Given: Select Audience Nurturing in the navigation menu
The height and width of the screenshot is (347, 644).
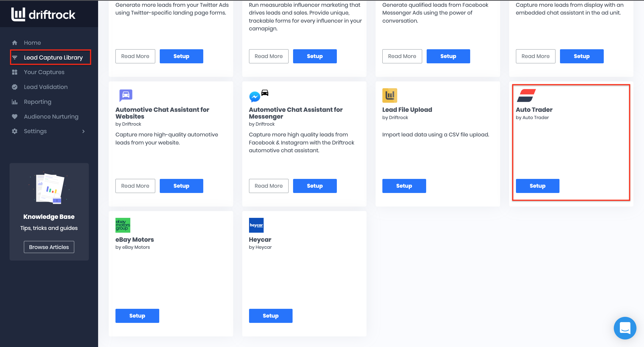Looking at the screenshot, I should [51, 116].
